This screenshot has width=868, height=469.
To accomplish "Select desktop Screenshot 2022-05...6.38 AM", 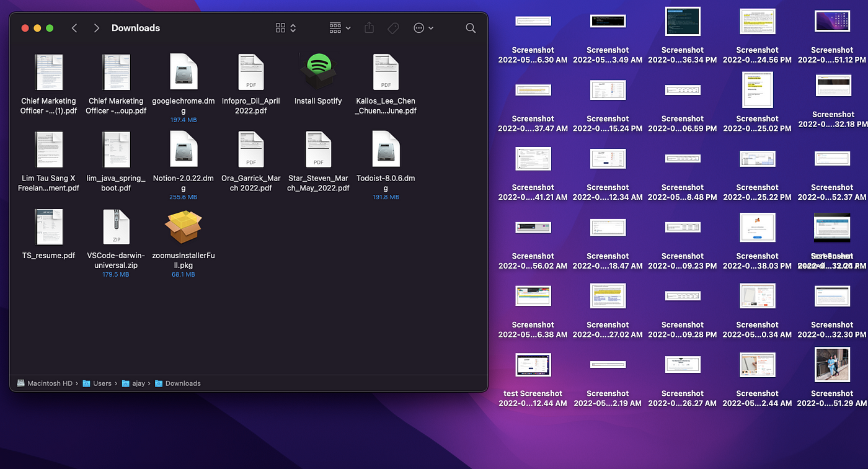I will tap(533, 296).
